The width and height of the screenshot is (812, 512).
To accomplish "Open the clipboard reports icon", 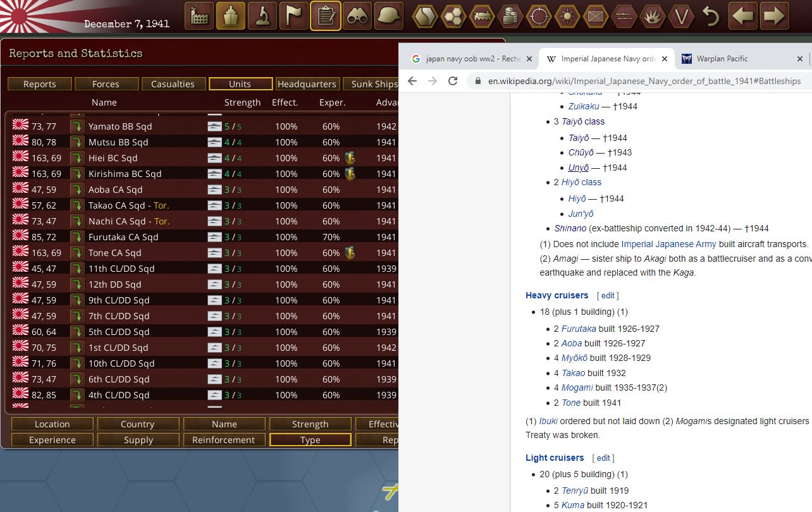I will pyautogui.click(x=326, y=16).
